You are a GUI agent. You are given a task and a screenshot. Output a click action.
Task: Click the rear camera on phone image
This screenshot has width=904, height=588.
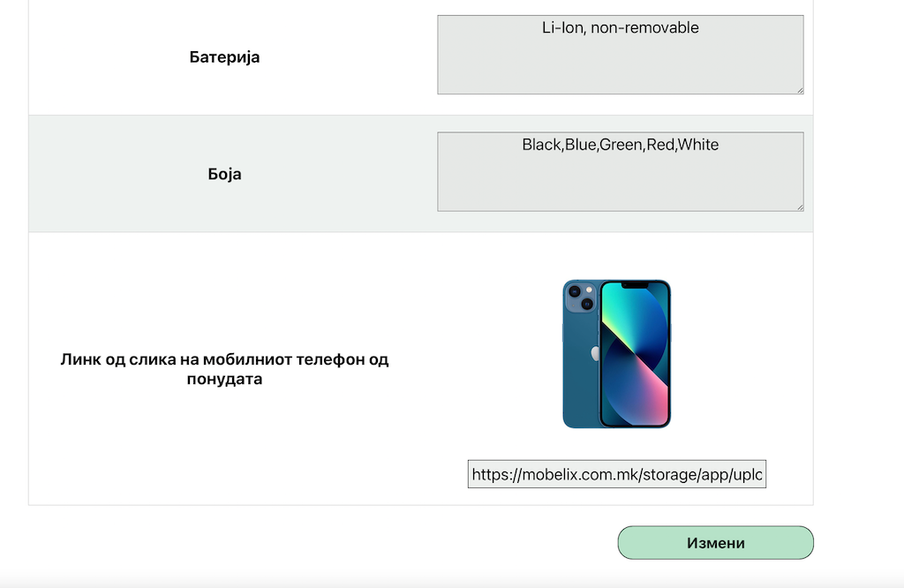(580, 298)
